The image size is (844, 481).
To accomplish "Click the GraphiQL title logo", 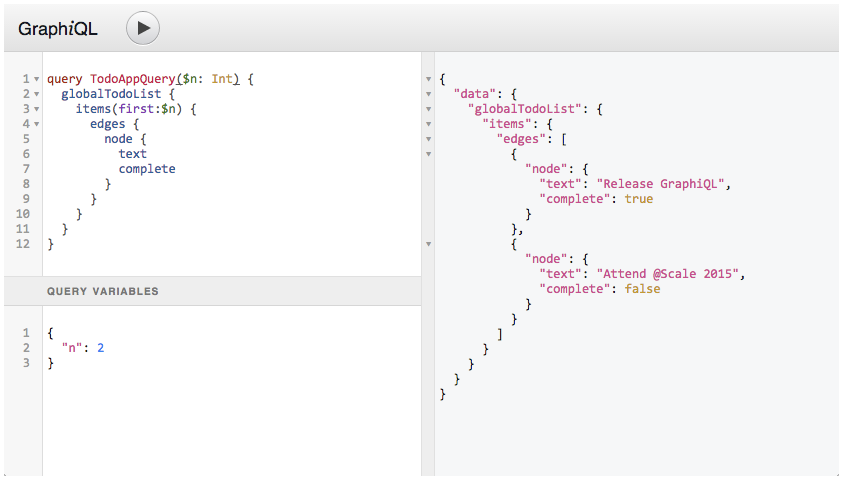I will click(58, 29).
